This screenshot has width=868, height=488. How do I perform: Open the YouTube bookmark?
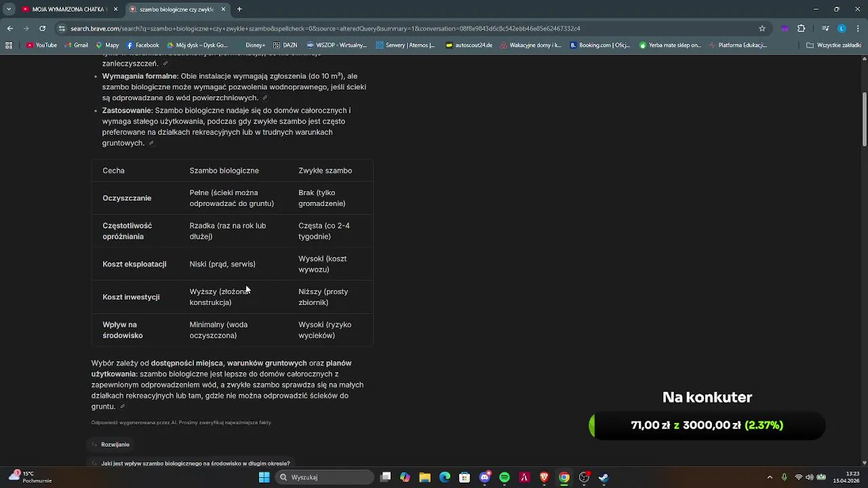click(x=41, y=45)
